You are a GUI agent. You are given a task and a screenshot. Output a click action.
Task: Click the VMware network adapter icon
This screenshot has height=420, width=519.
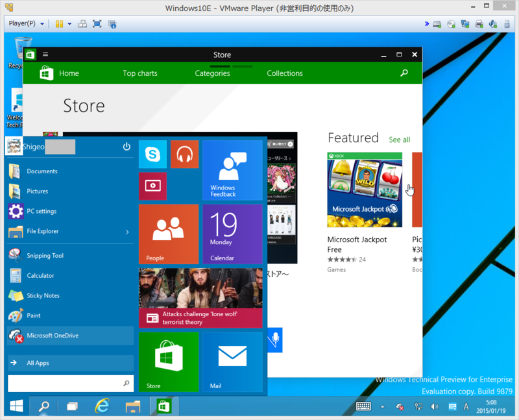pos(465,24)
